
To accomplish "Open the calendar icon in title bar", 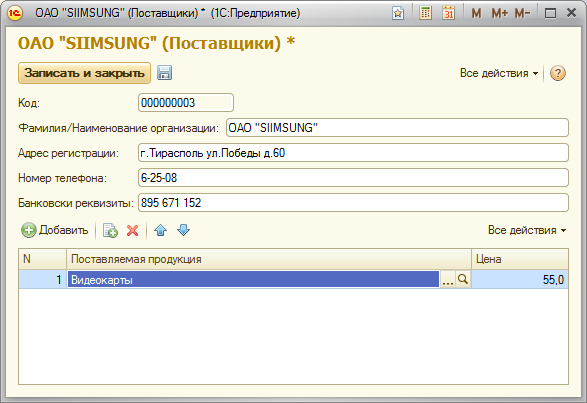I will 448,13.
